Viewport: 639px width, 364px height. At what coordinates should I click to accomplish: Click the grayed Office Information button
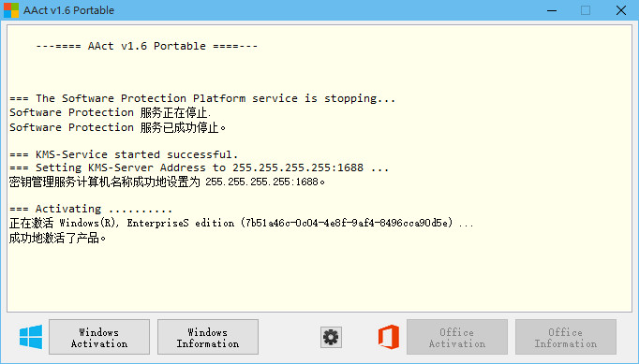pyautogui.click(x=566, y=337)
